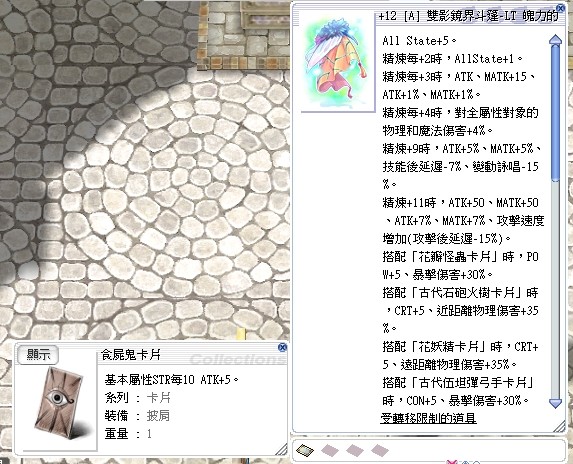573x464 pixels.
Task: Click the inserted card icon in first slot
Action: coord(305,450)
